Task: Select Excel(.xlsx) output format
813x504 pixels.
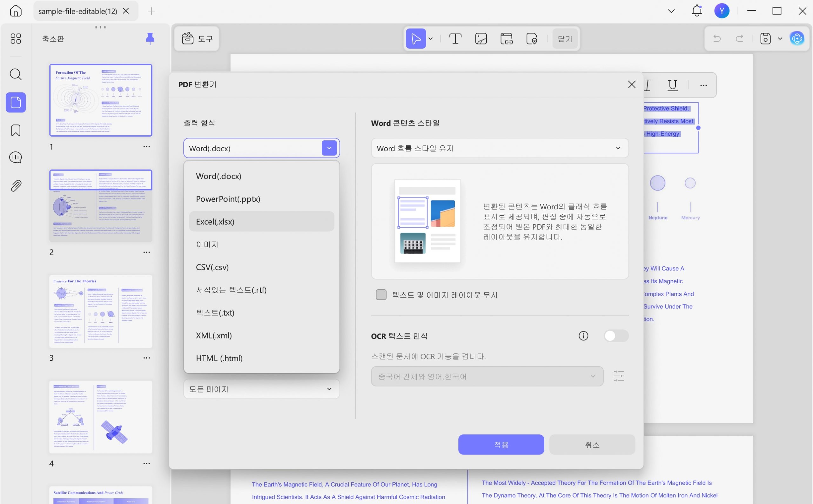Action: click(x=261, y=221)
